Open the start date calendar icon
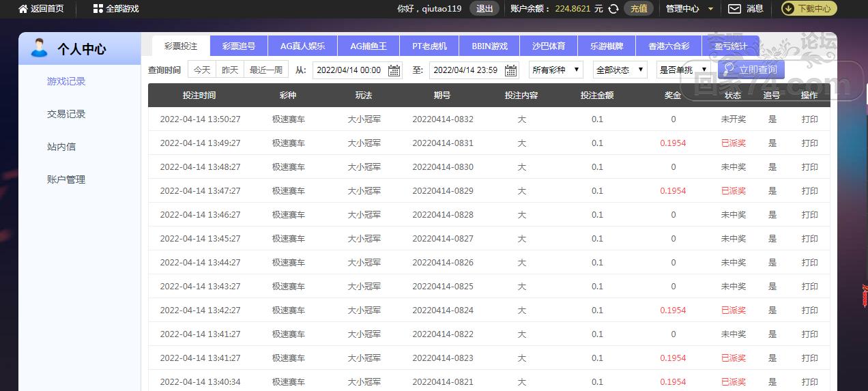The width and height of the screenshot is (868, 391). pos(394,70)
